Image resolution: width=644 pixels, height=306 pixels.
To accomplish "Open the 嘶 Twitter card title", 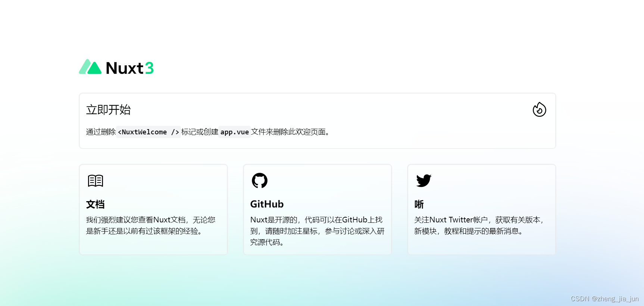I will 419,204.
